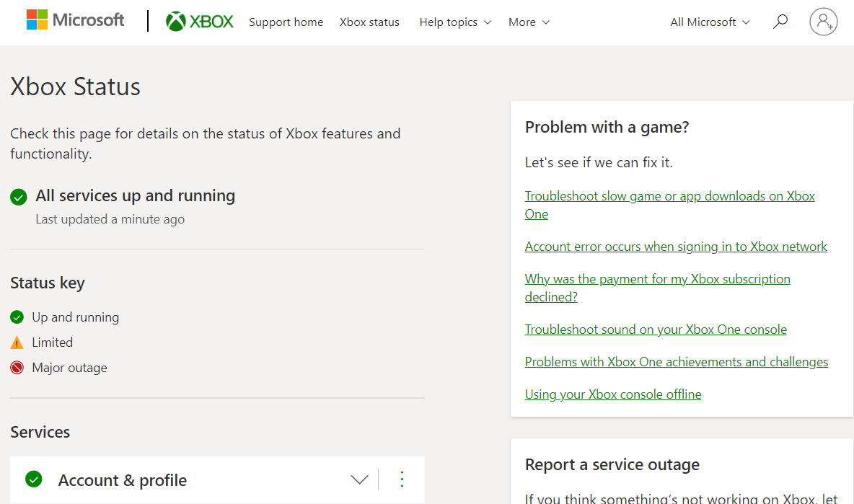Open the Microsoft logo homepage link
The height and width of the screenshot is (504, 854).
point(75,20)
